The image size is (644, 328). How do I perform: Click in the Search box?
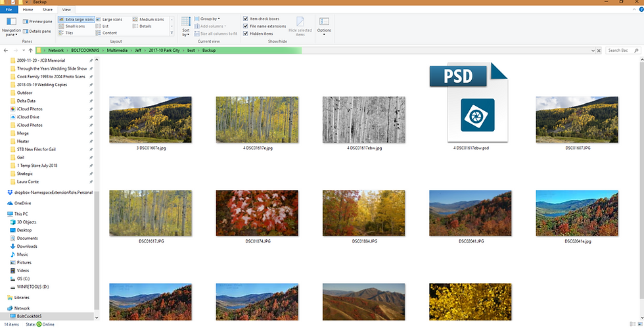pos(623,51)
